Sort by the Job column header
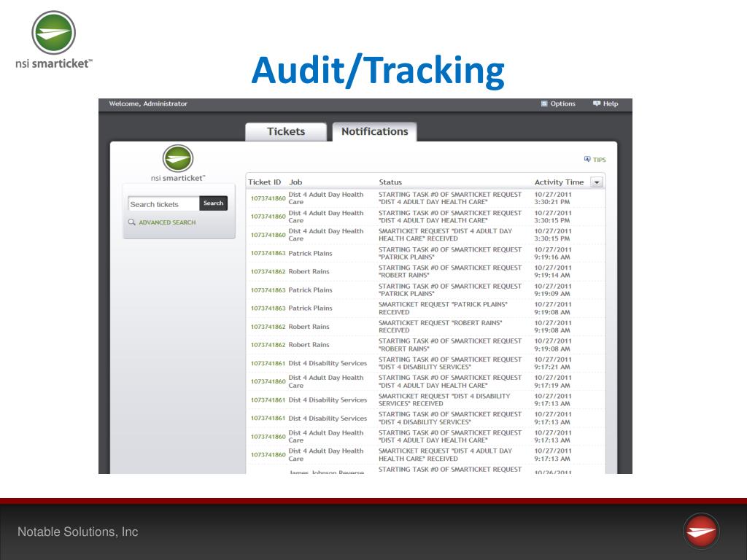 click(295, 182)
